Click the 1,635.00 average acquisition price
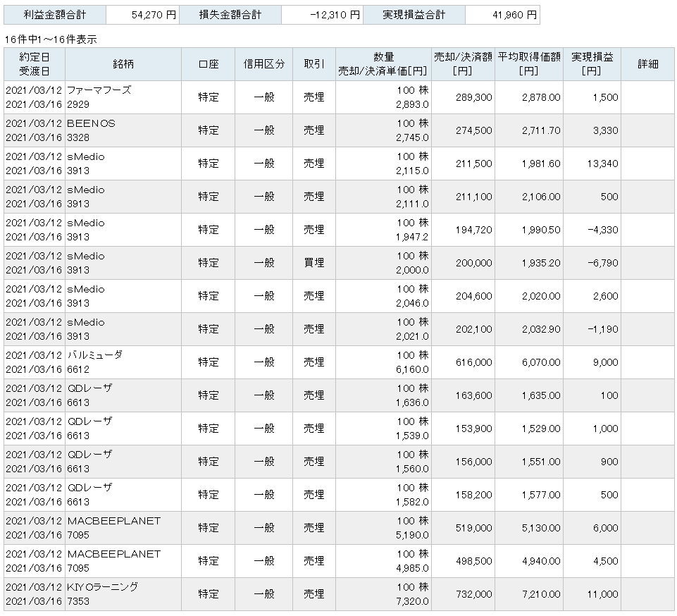Viewport: 677px width, 616px height. tap(541, 395)
